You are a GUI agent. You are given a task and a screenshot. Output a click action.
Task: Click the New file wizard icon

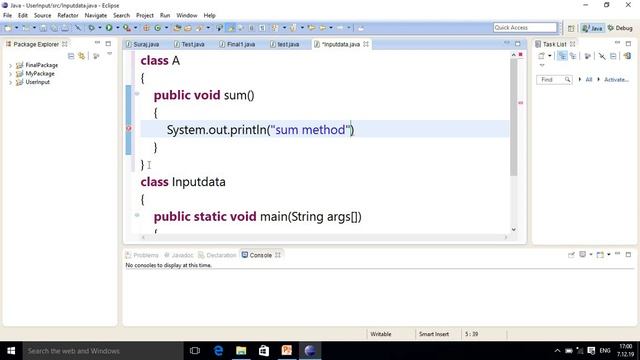pos(8,28)
